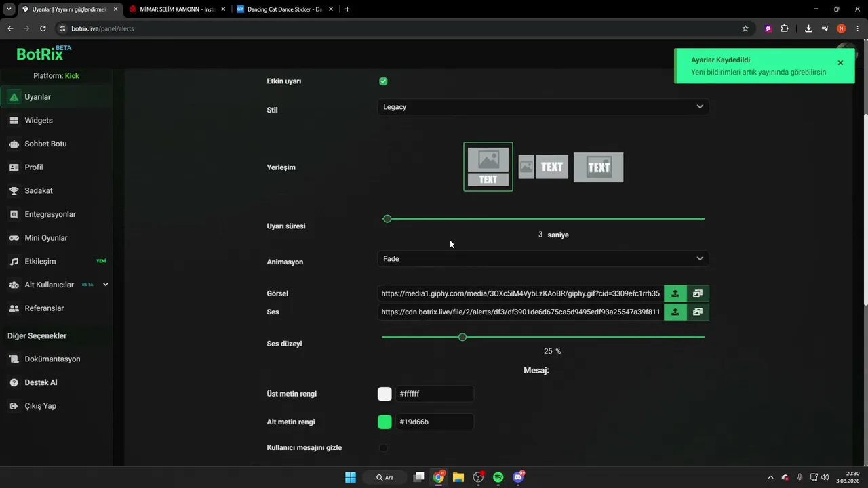The image size is (868, 488).
Task: Open Spotify from taskbar
Action: 498,477
